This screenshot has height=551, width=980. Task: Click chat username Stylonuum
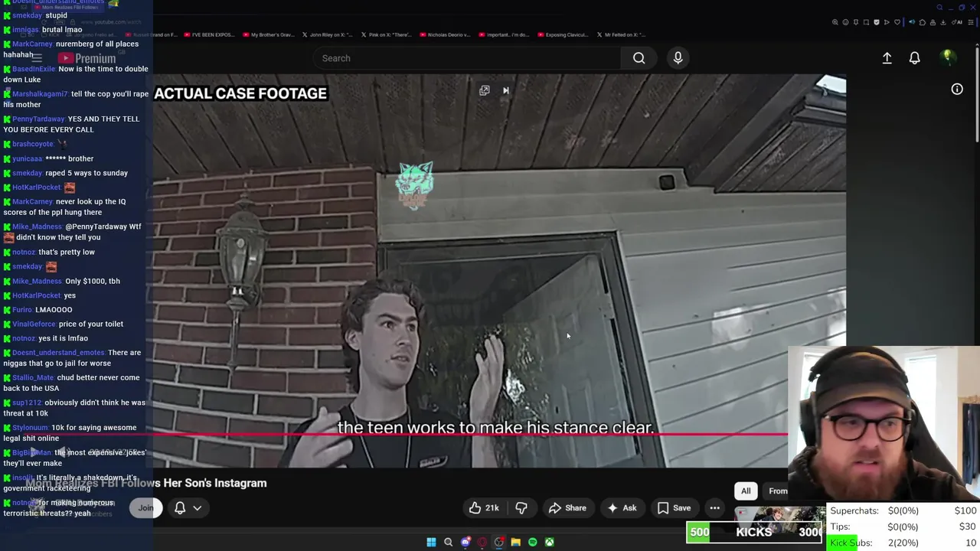pos(30,428)
